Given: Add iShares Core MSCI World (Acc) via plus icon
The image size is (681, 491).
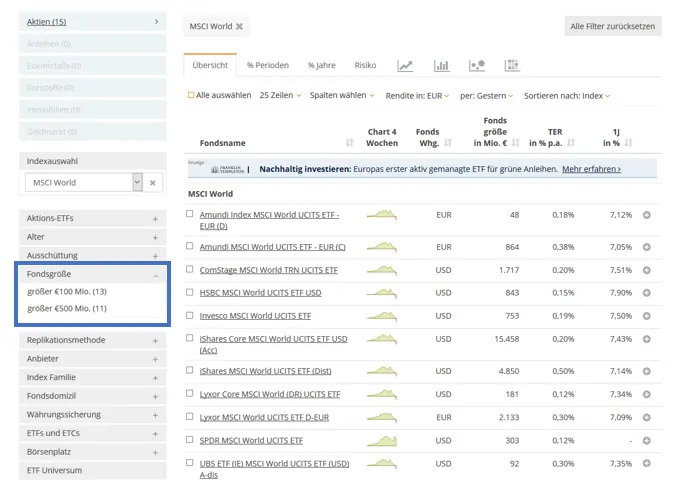Looking at the screenshot, I should point(647,339).
